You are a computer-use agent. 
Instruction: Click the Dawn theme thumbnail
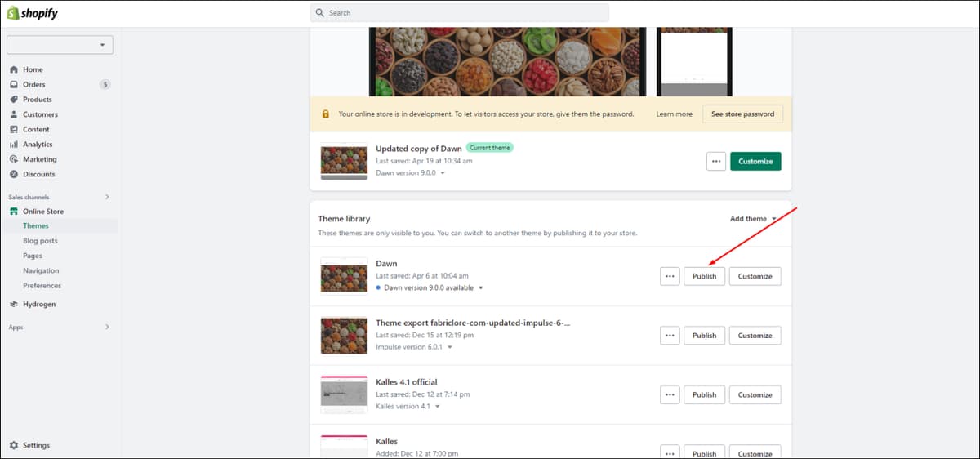pyautogui.click(x=344, y=276)
